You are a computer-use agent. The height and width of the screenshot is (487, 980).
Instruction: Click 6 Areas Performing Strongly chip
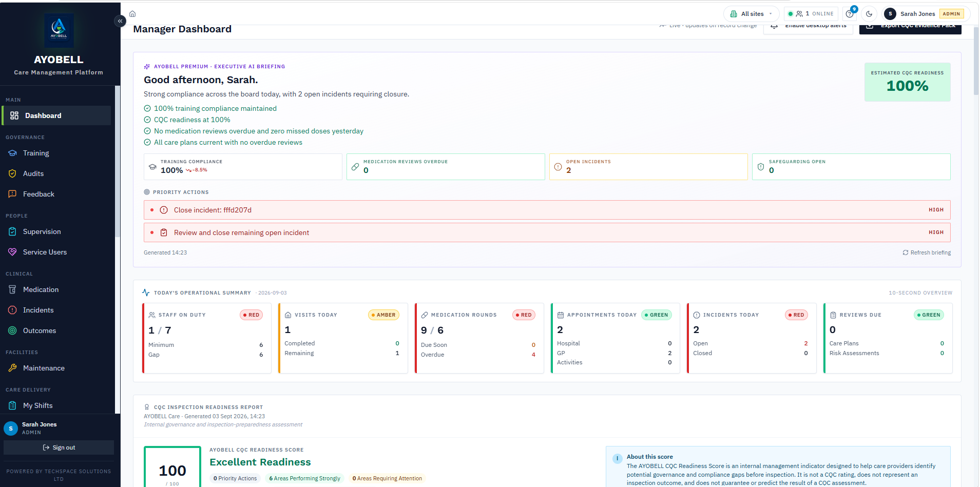[304, 478]
